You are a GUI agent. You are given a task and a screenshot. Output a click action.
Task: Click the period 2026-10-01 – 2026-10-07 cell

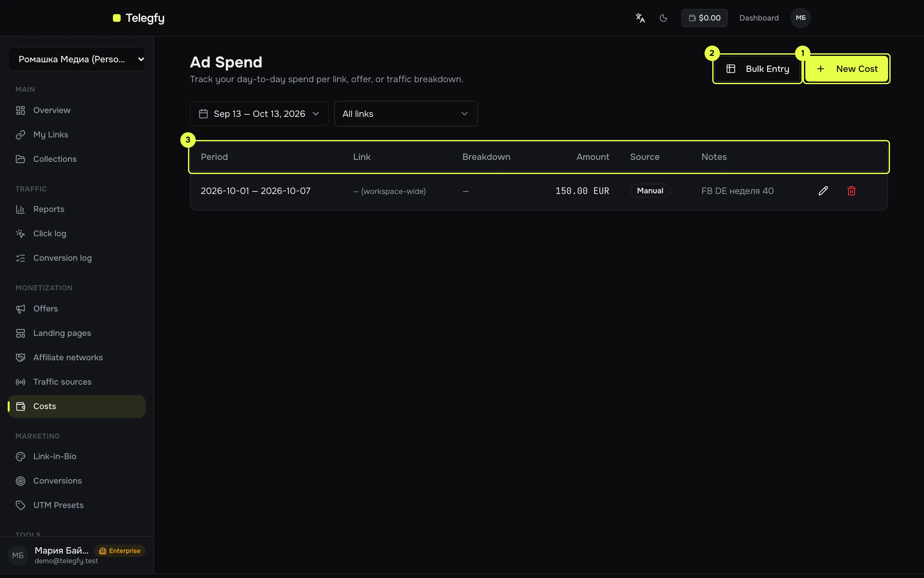point(255,191)
